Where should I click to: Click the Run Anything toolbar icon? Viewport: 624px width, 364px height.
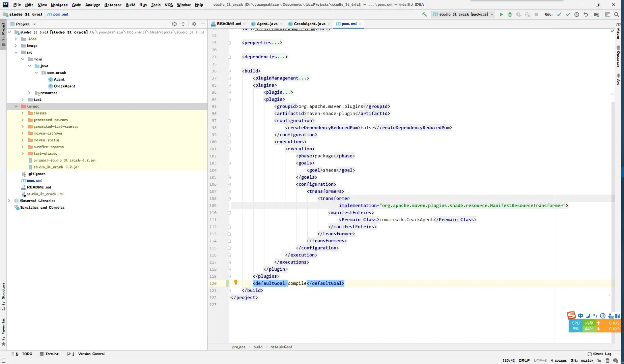click(x=608, y=14)
